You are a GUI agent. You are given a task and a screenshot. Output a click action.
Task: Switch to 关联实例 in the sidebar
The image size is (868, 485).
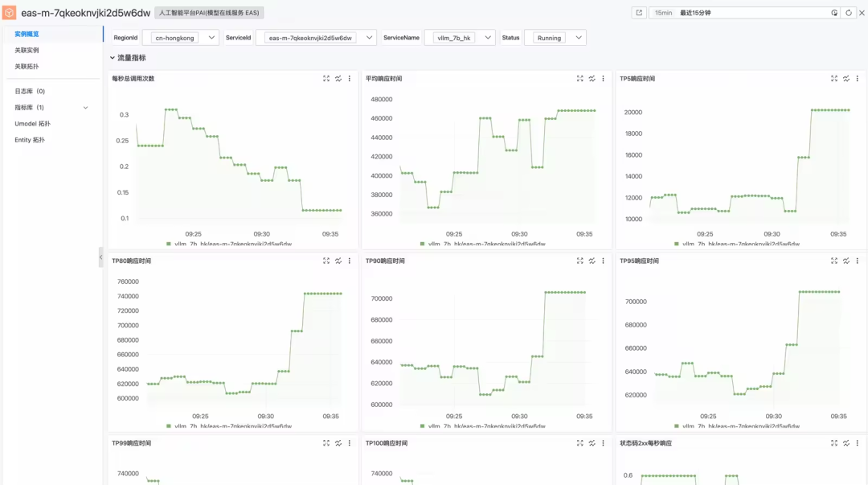click(x=27, y=50)
